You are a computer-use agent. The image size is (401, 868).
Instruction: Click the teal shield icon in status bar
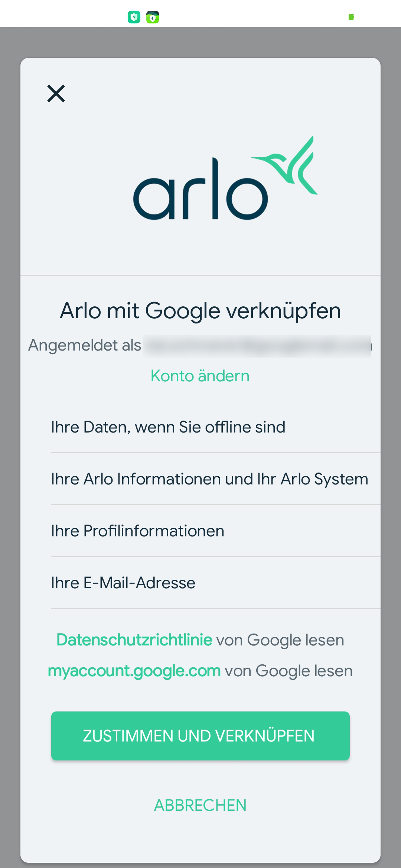click(134, 17)
